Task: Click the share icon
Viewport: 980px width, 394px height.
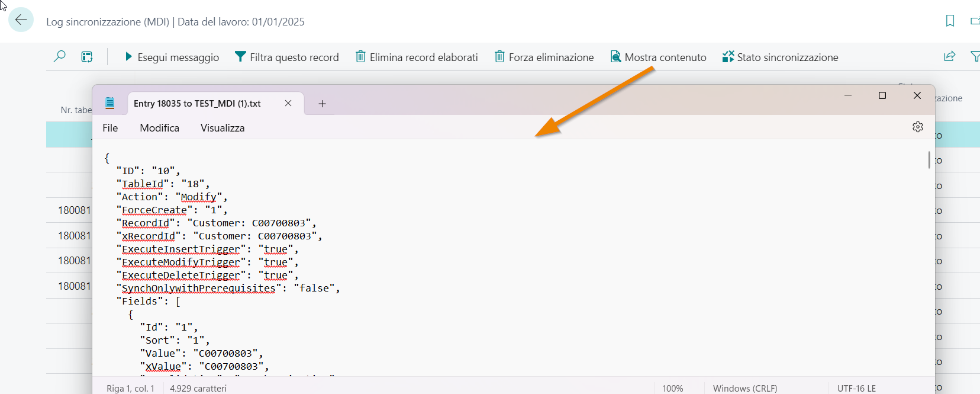Action: click(x=950, y=56)
